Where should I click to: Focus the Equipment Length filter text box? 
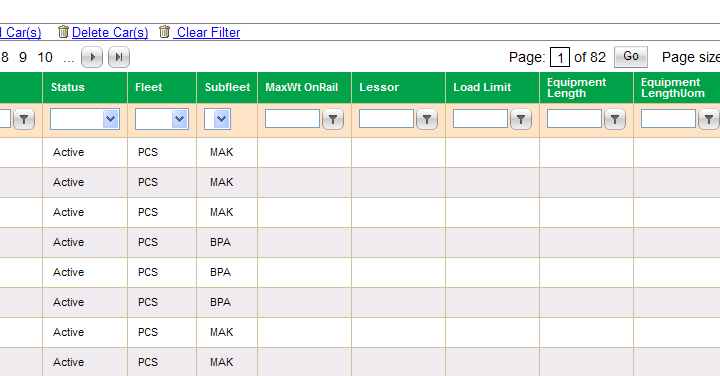(x=574, y=118)
